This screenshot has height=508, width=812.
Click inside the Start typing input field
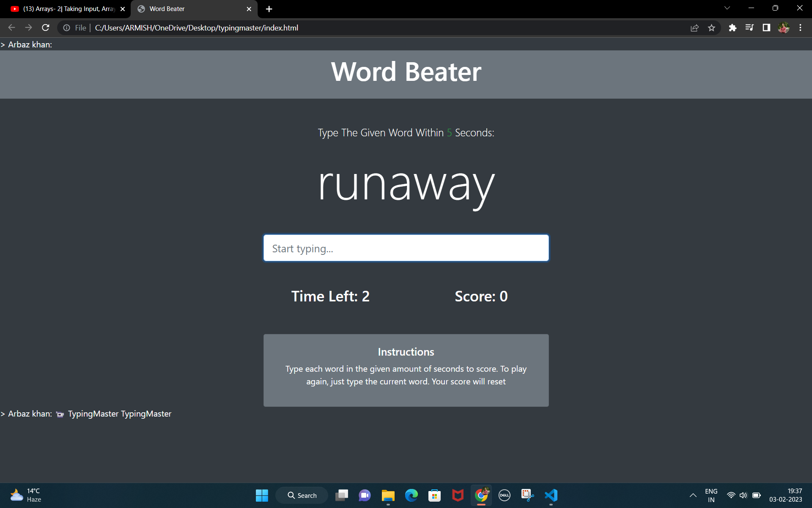click(406, 248)
